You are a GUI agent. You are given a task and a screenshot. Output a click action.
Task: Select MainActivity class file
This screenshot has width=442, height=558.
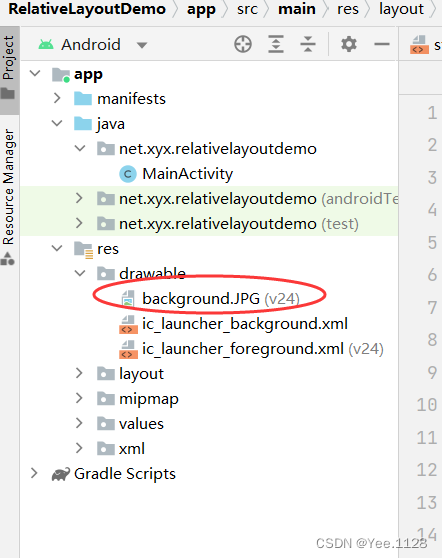point(188,174)
